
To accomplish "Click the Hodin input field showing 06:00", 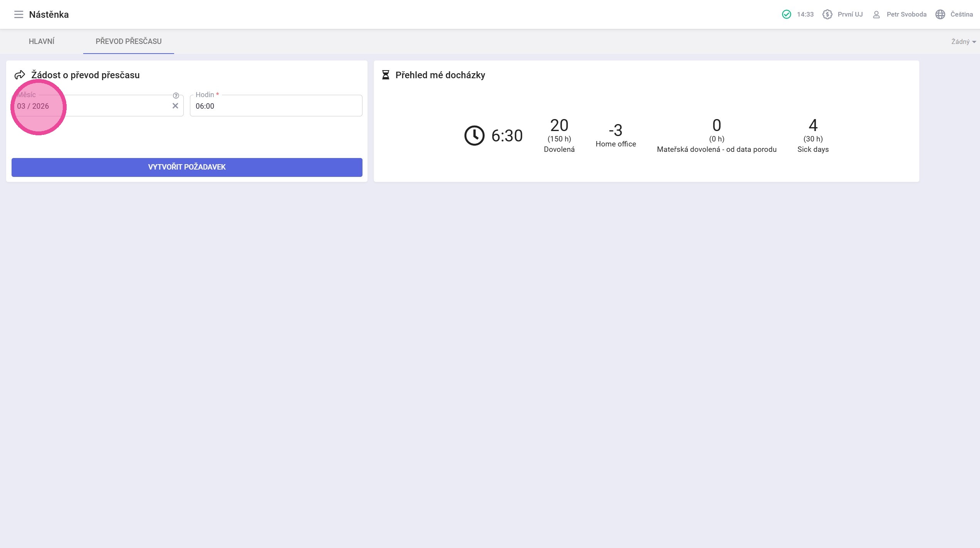I will coord(276,106).
